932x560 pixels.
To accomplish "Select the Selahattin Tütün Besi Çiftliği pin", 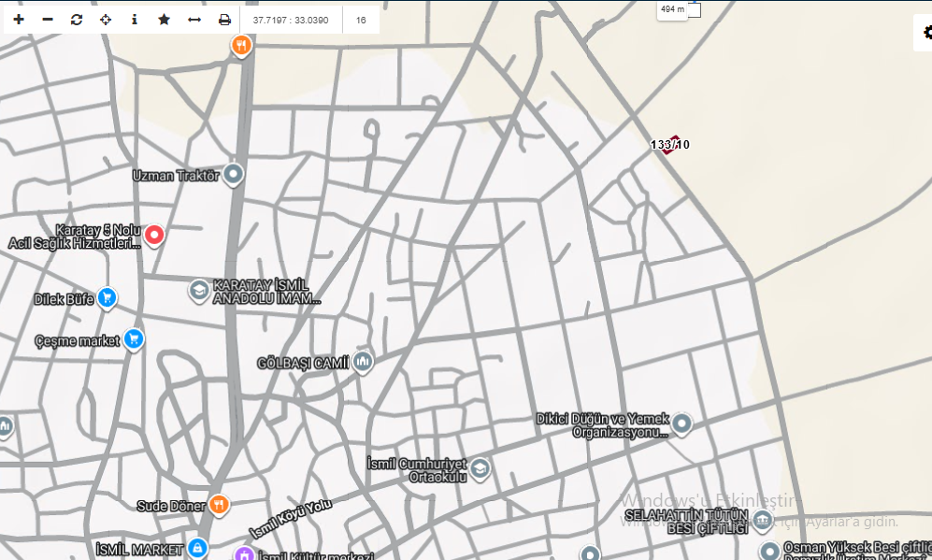I will point(762,520).
